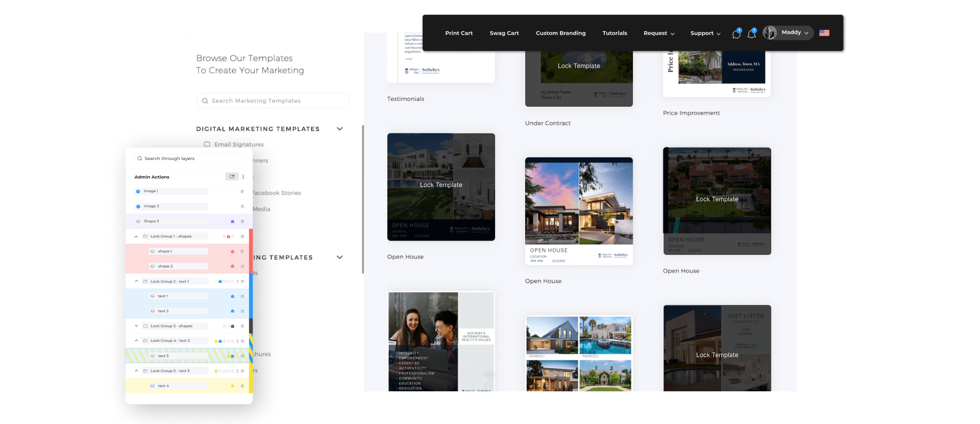Image resolution: width=980 pixels, height=424 pixels.
Task: Collapse Lock Group 5 - text 3
Action: tap(136, 371)
